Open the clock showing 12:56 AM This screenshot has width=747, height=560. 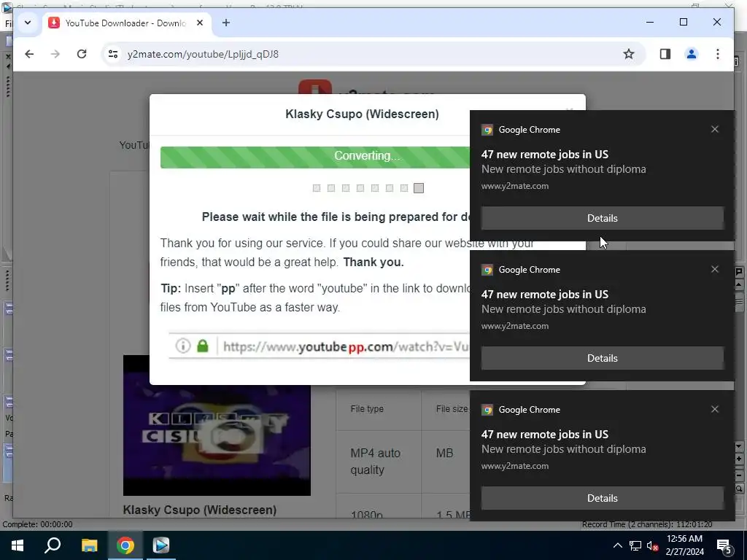[684, 545]
